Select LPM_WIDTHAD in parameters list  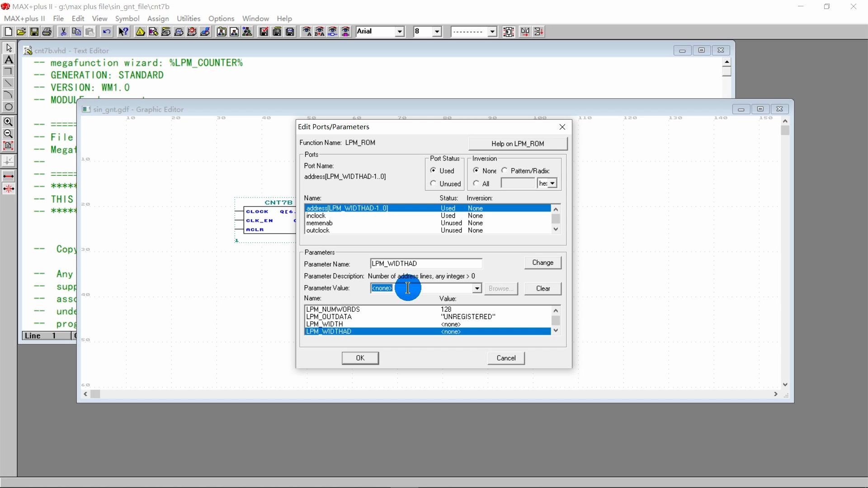tap(329, 331)
